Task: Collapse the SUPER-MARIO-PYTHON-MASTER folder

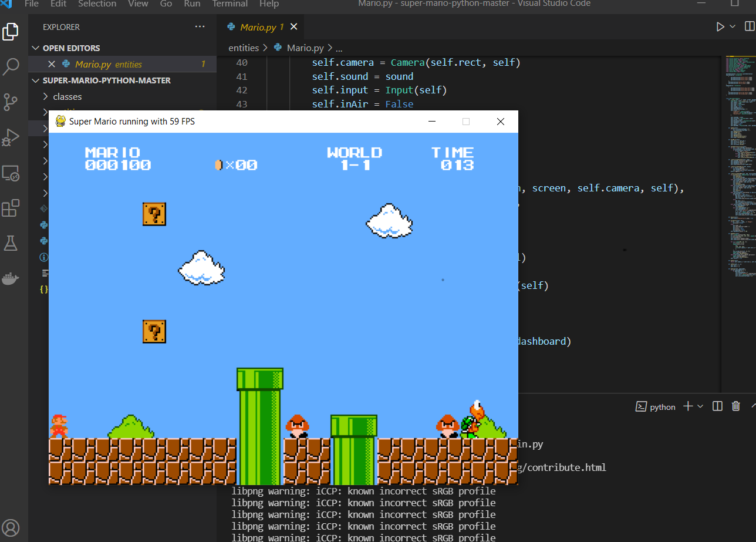Action: click(35, 80)
